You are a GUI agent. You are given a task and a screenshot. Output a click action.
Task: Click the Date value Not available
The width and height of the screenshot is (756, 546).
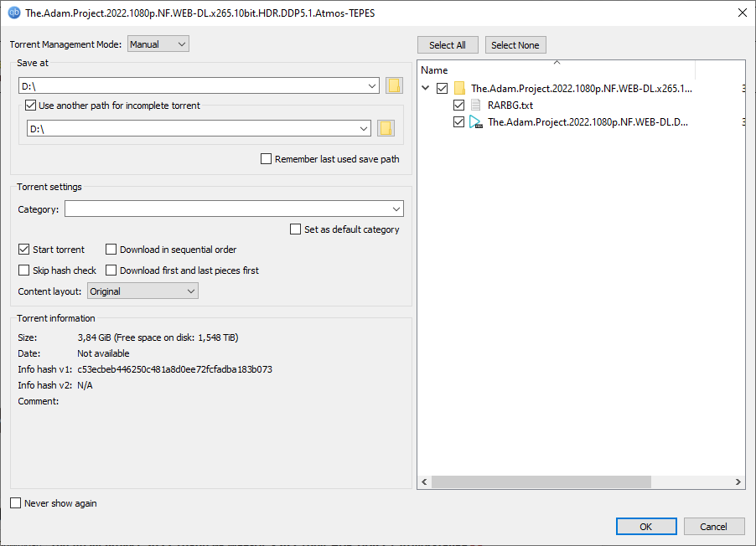(103, 353)
